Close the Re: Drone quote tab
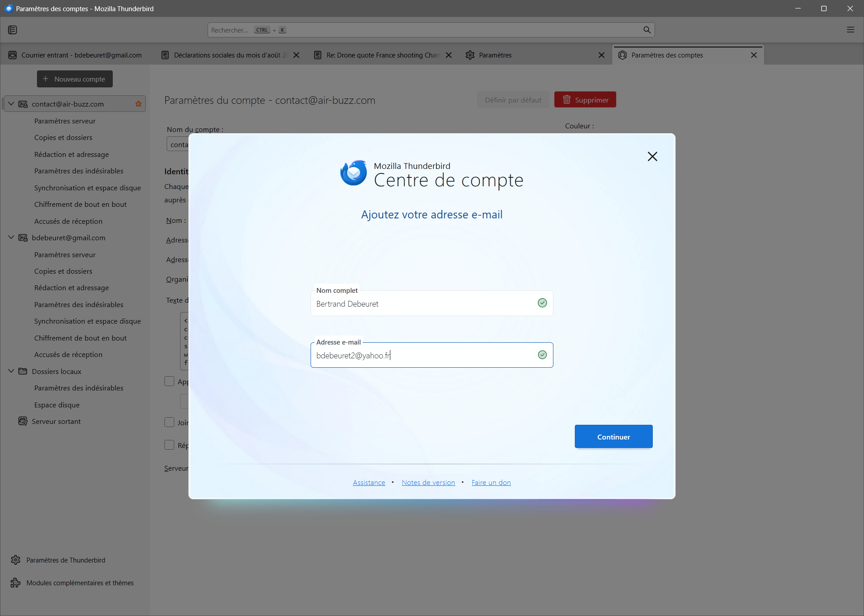This screenshot has height=616, width=864. (x=449, y=55)
